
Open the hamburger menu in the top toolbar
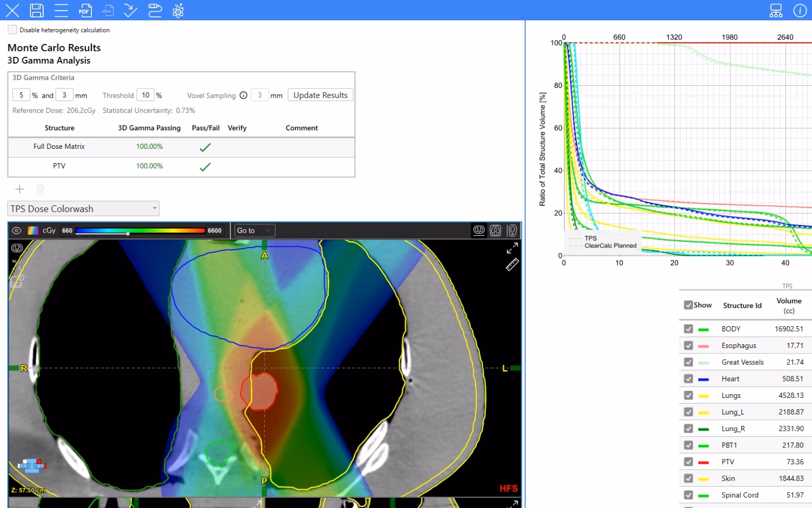[61, 10]
